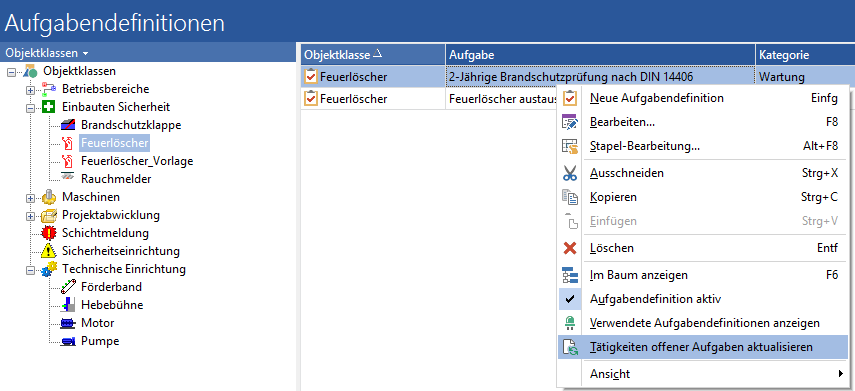855x391 pixels.
Task: Click the Technische Einrichtung gears icon
Action: coord(49,269)
